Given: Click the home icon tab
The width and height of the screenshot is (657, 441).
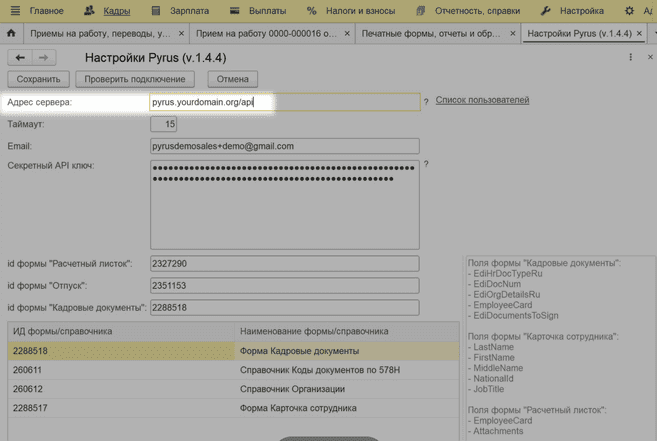Looking at the screenshot, I should pyautogui.click(x=11, y=33).
